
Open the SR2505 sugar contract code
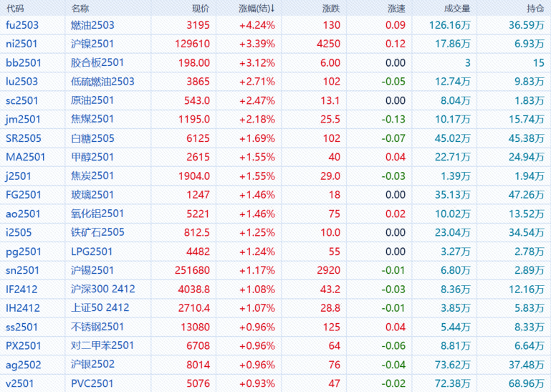click(22, 138)
